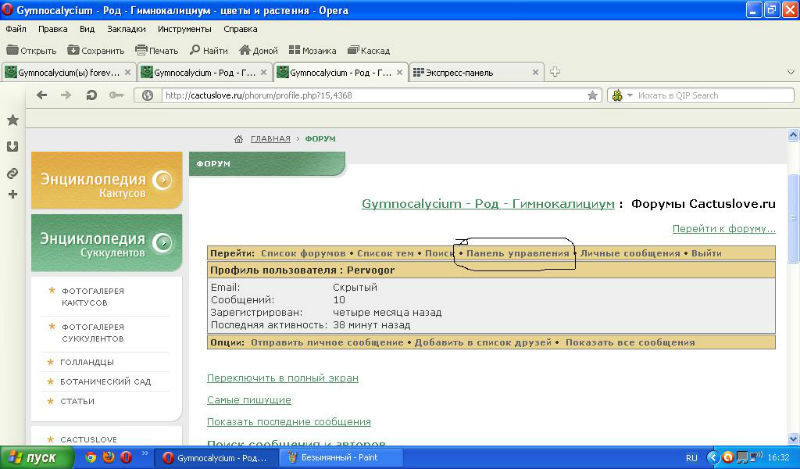Open the search engine dropdown in search box
This screenshot has width=800, height=469.
coord(622,95)
